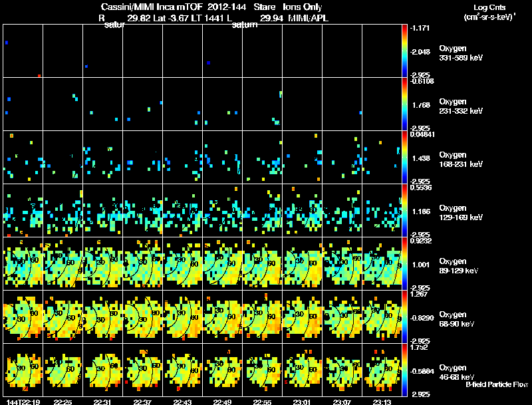Click the 1.768 colorbar value
Screen dimensions: 532x405
421,105
